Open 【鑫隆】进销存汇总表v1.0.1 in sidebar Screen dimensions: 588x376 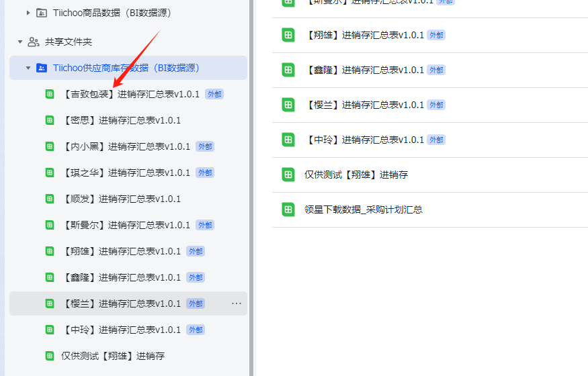pyautogui.click(x=121, y=277)
